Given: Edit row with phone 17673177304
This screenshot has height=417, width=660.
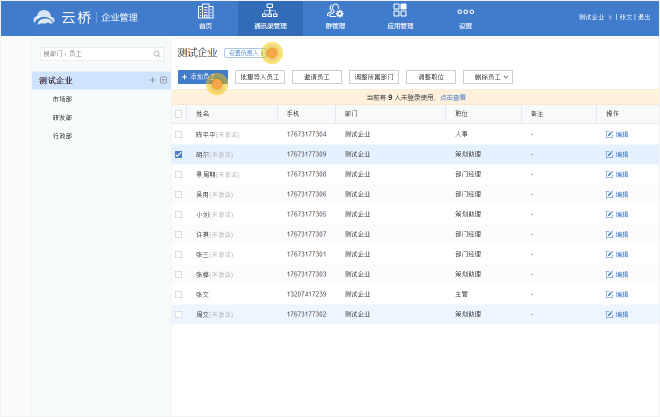Looking at the screenshot, I should pos(617,134).
